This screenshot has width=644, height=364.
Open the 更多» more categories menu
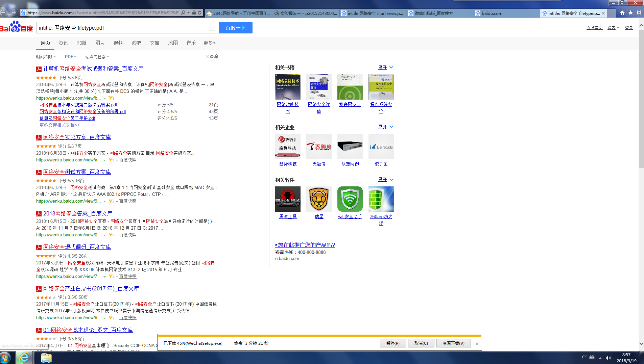(209, 43)
